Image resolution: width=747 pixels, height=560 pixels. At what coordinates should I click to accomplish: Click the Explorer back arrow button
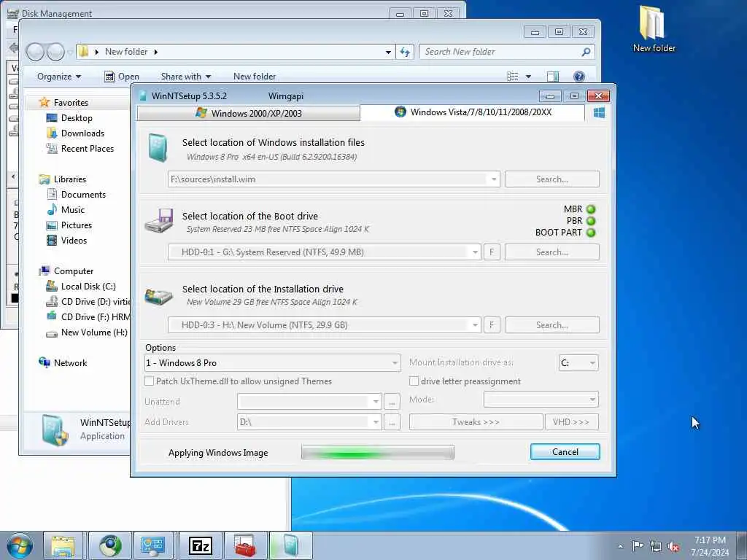pos(35,52)
